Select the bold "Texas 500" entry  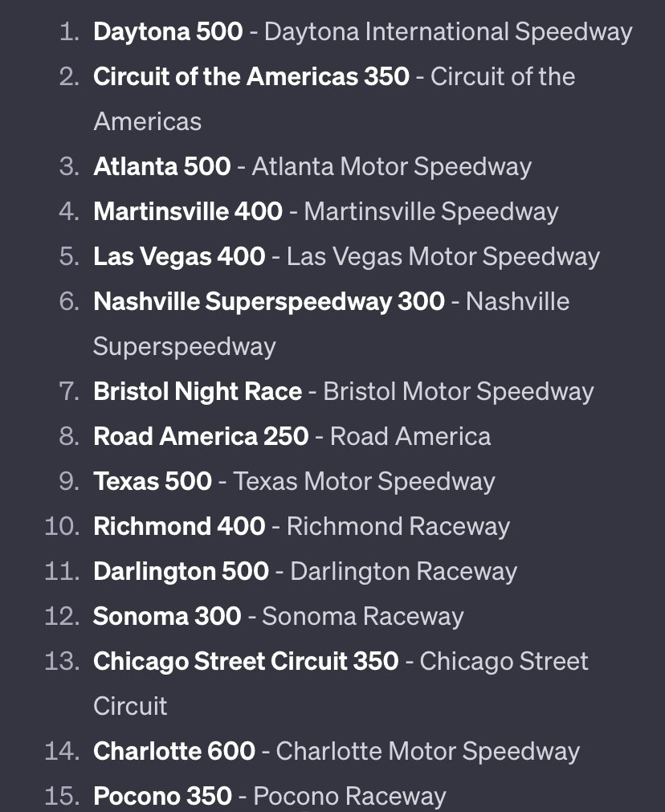153,481
